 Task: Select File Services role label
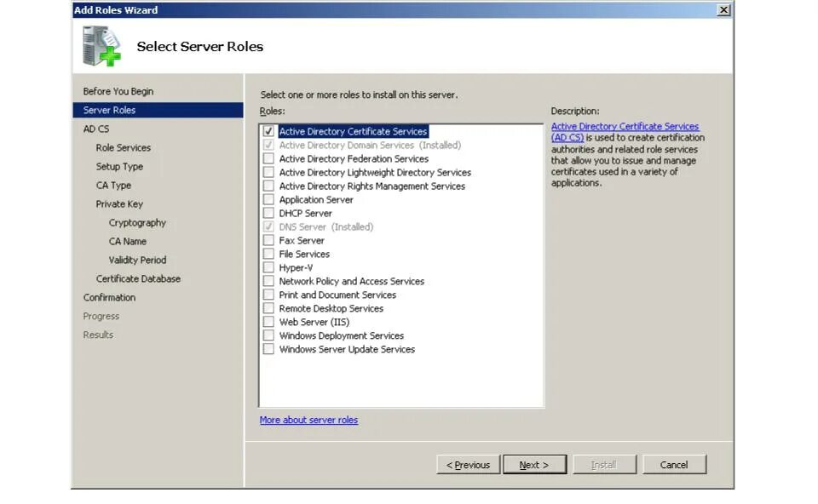304,254
